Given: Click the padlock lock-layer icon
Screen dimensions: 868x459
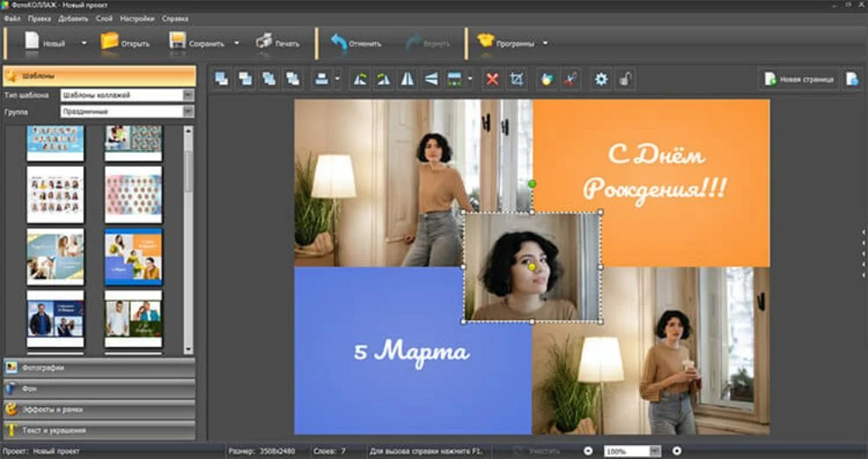Looking at the screenshot, I should pyautogui.click(x=624, y=80).
